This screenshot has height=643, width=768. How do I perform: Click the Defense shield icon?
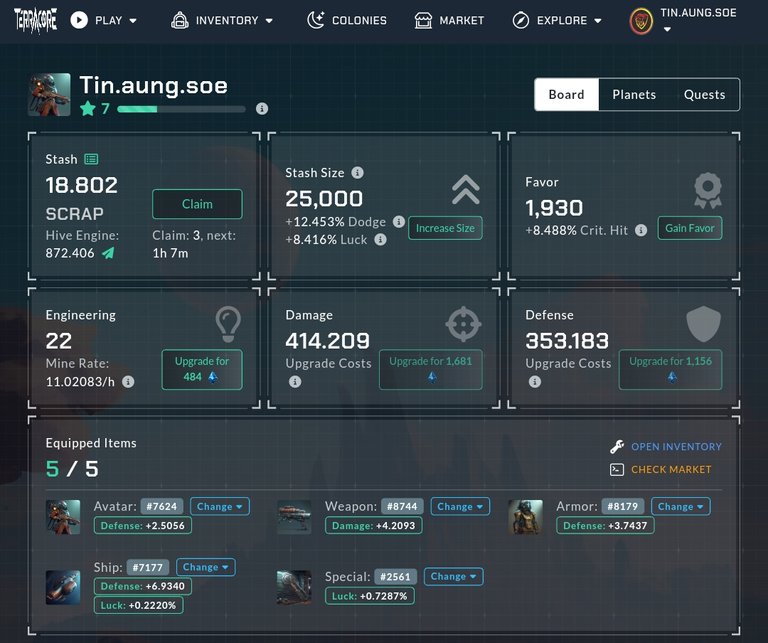703,324
